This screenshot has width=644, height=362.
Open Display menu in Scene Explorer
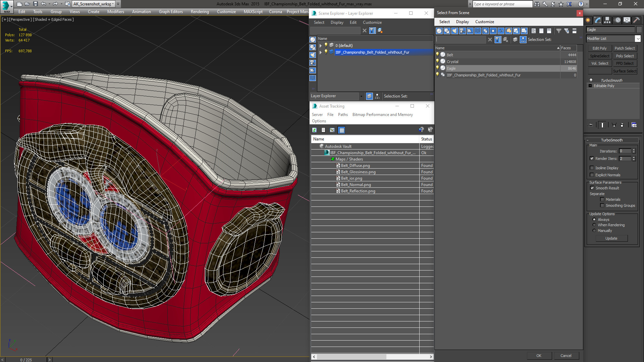coord(337,22)
